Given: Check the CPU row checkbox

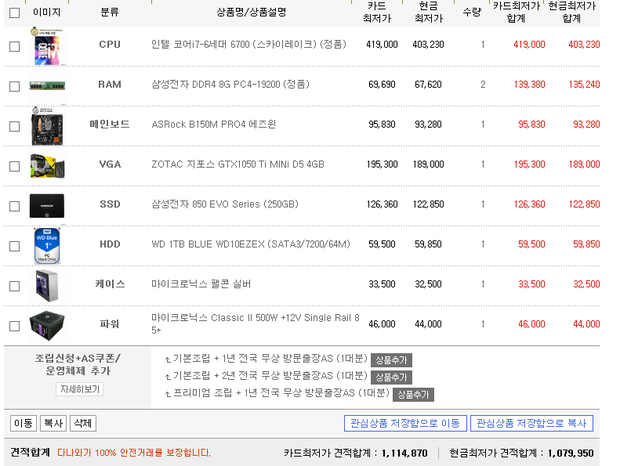Looking at the screenshot, I should pos(14,46).
